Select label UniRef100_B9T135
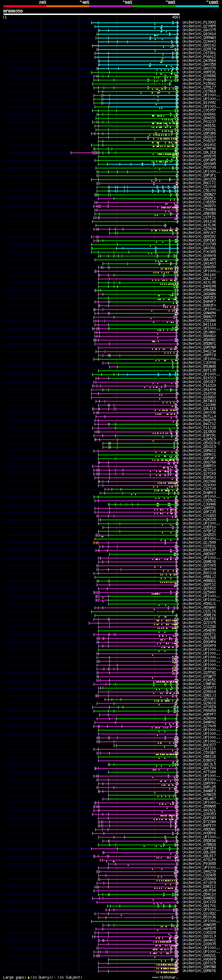The width and height of the screenshot is (222, 980). [199, 370]
